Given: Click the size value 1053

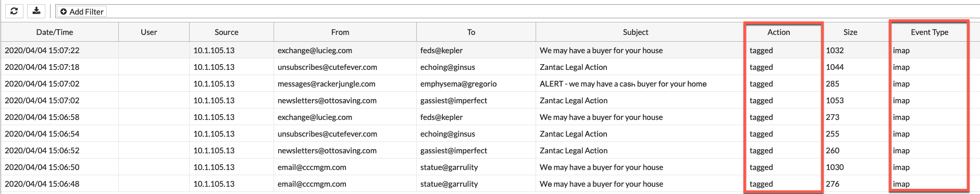Looking at the screenshot, I should pyautogui.click(x=835, y=101).
